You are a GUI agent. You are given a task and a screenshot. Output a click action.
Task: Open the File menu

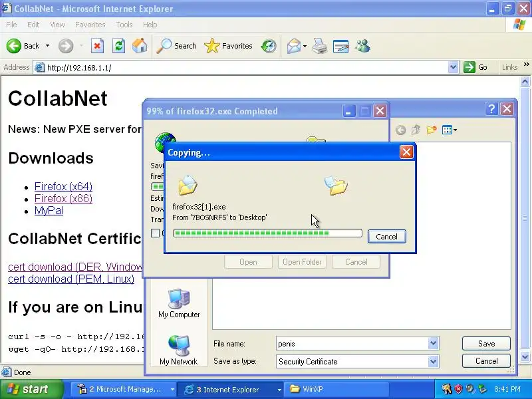pos(11,25)
